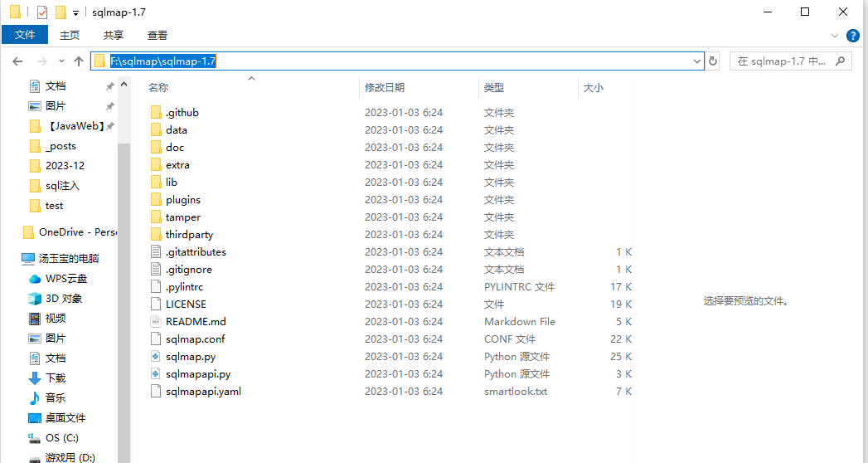Sort by 名称 column header
This screenshot has width=868, height=463.
(x=158, y=87)
